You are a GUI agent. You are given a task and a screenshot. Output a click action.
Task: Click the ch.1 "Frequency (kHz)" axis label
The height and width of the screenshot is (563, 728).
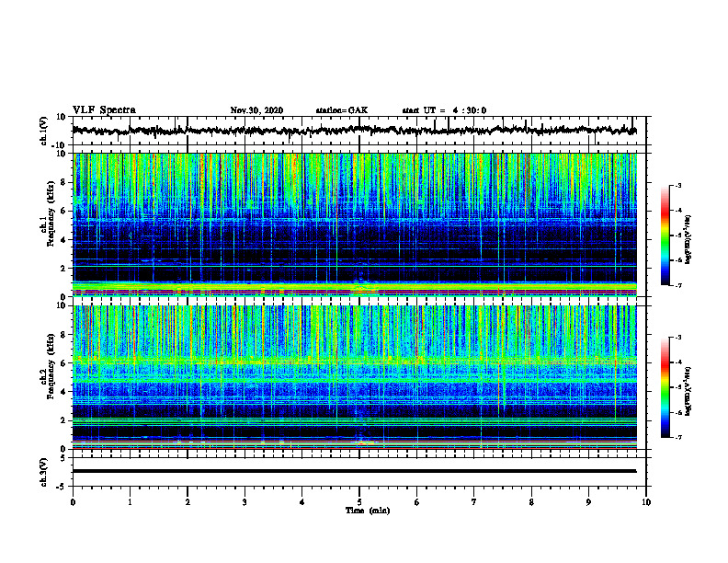point(51,213)
